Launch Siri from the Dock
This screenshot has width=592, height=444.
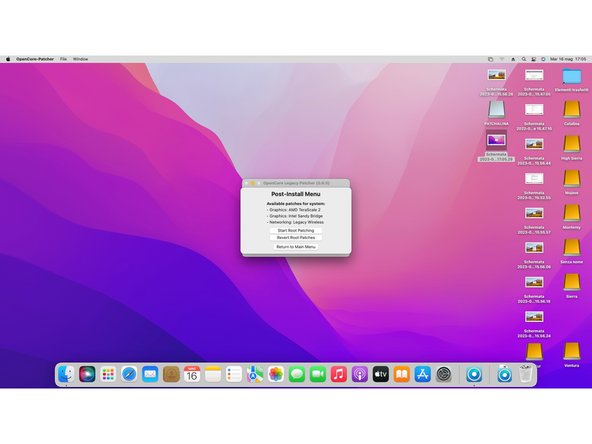pyautogui.click(x=87, y=374)
